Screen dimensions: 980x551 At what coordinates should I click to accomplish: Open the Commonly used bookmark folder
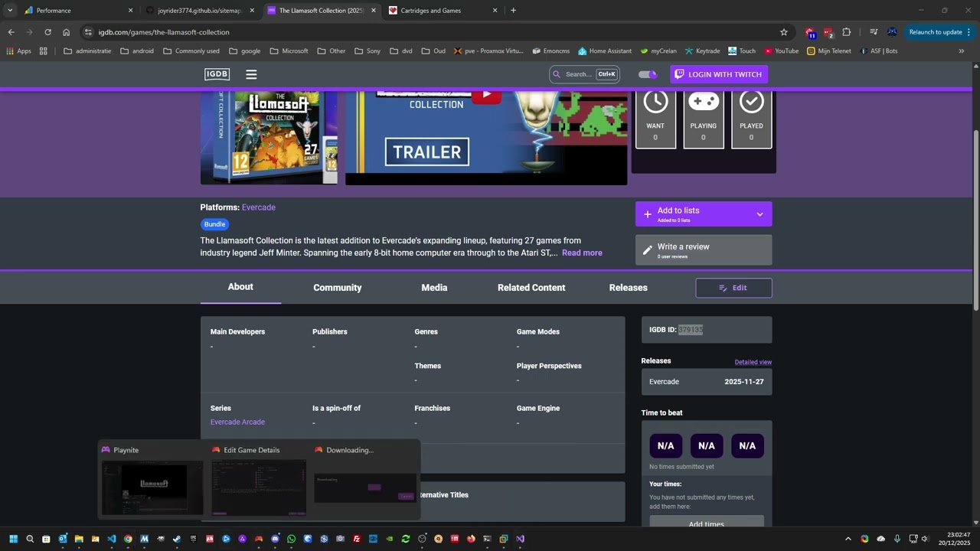[x=191, y=51]
